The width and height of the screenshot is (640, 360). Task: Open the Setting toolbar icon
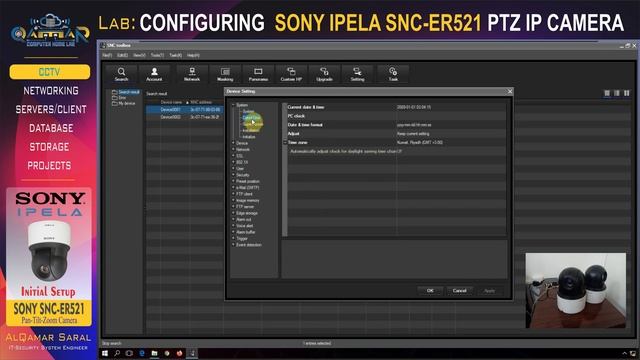357,74
